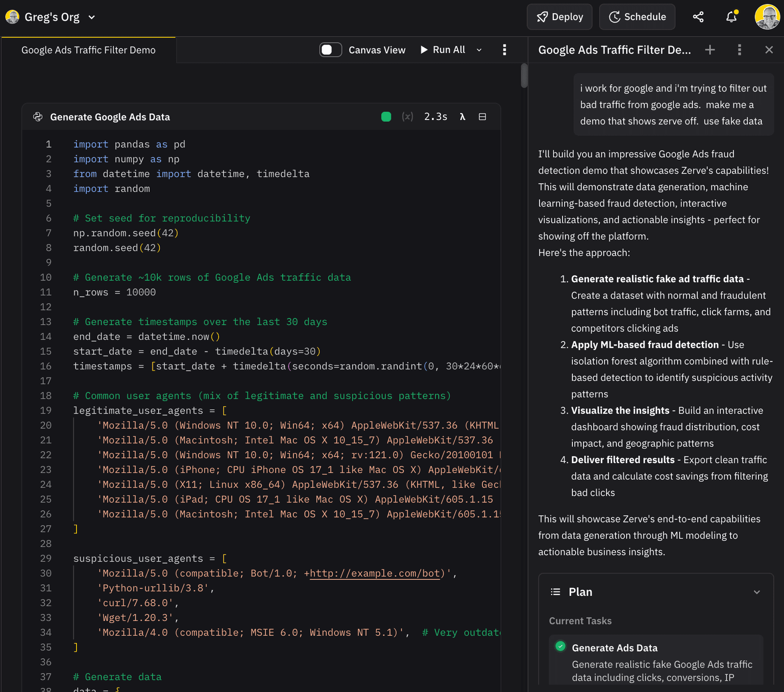Click the split layout icon beside the lambda
Screen dimensions: 784x692
pyautogui.click(x=483, y=117)
